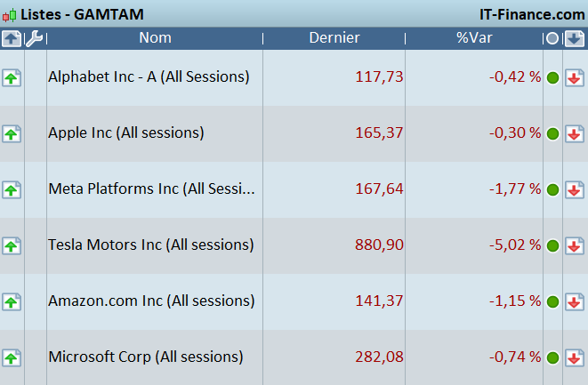Click up arrow icon in column header
Screen dimensions: 588x385
click(11, 38)
